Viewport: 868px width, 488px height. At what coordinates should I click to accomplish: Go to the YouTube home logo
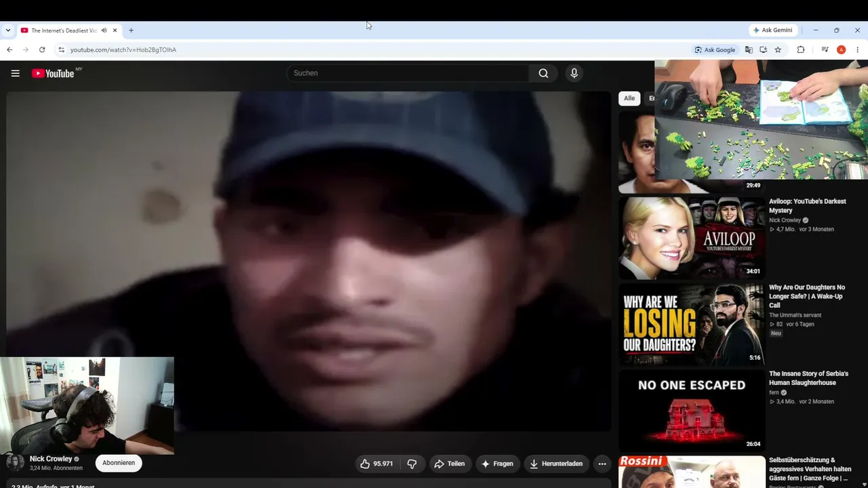click(x=53, y=73)
